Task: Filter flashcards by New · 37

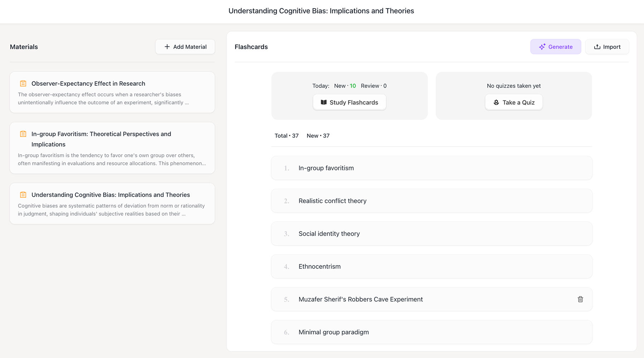Action: click(318, 136)
